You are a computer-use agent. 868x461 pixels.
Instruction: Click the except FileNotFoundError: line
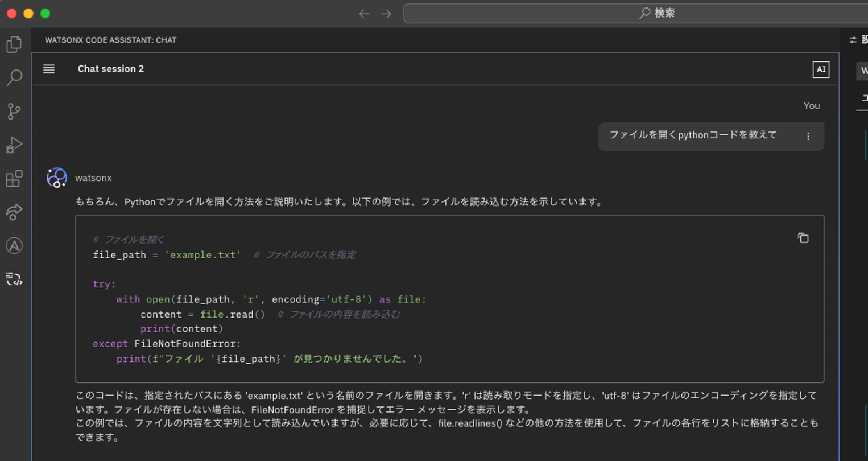[167, 344]
